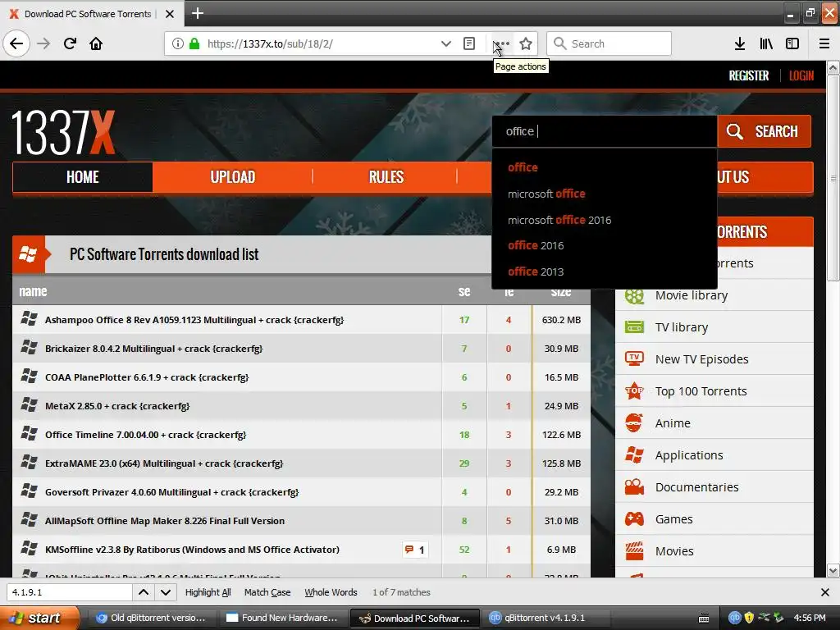Select the 'microsoft office' suggestion
This screenshot has height=630, width=840.
click(546, 194)
